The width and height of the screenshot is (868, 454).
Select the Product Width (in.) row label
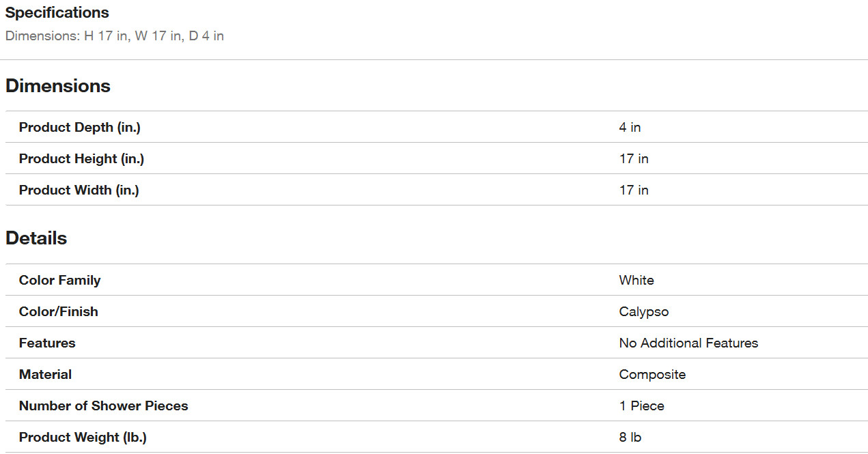click(x=79, y=190)
